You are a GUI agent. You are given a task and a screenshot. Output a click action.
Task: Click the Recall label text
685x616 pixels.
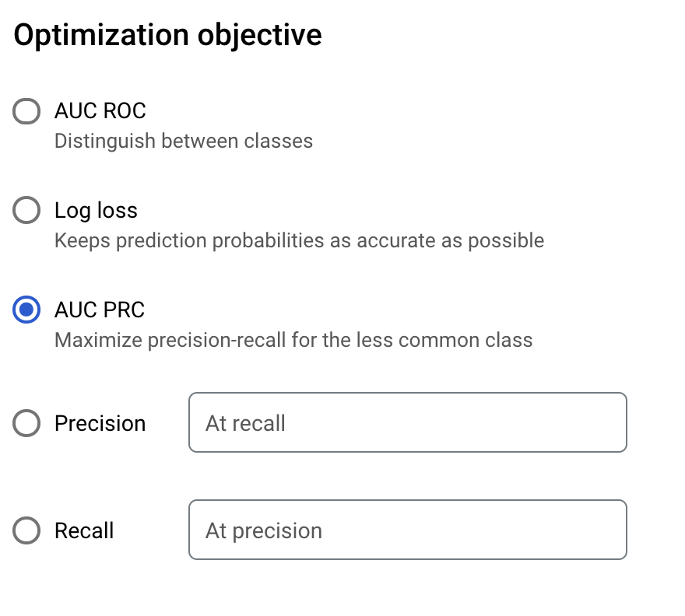tap(83, 530)
